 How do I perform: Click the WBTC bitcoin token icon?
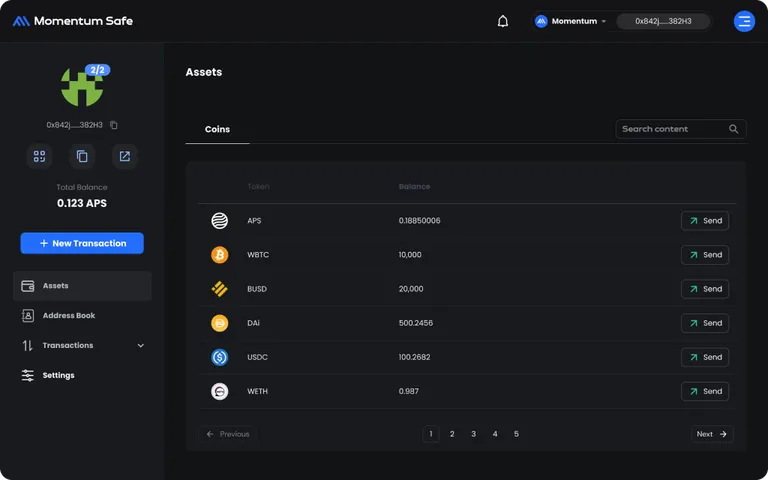click(219, 255)
